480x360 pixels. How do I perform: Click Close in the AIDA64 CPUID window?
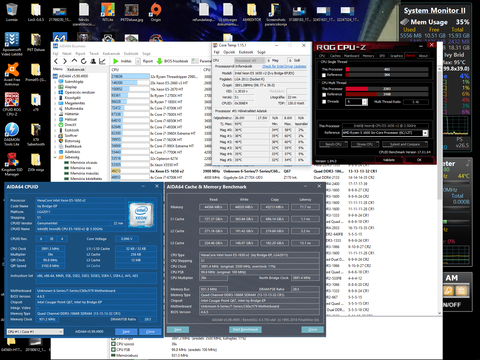[x=150, y=332]
